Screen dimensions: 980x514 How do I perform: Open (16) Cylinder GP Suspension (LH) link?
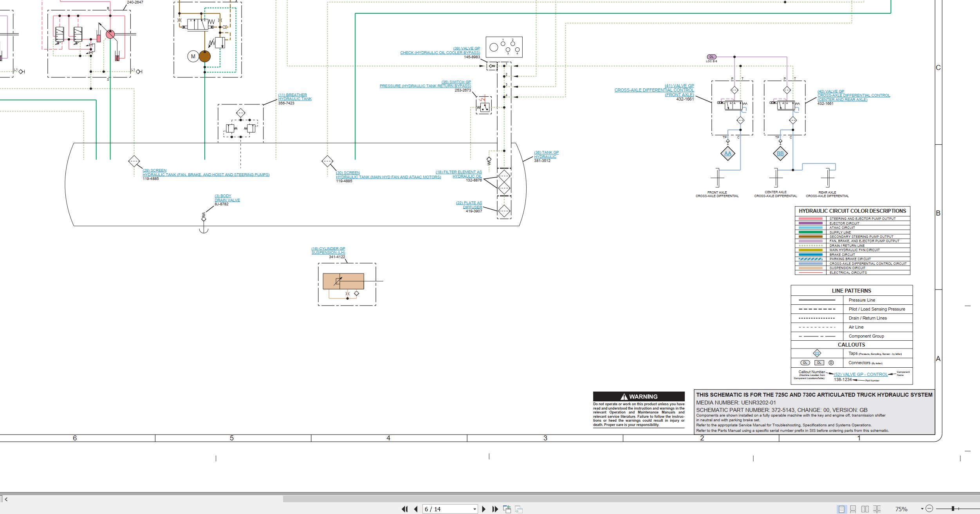pos(328,250)
